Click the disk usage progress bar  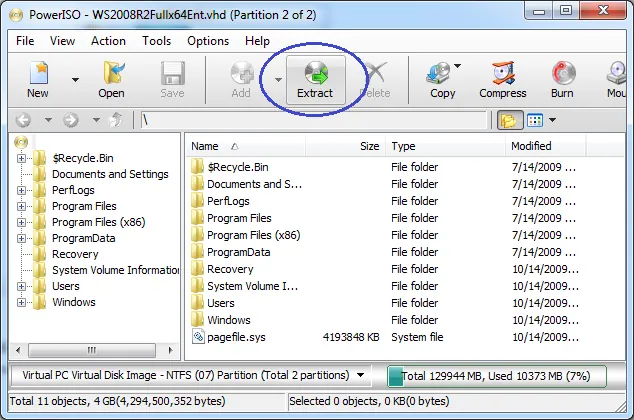coord(497,376)
